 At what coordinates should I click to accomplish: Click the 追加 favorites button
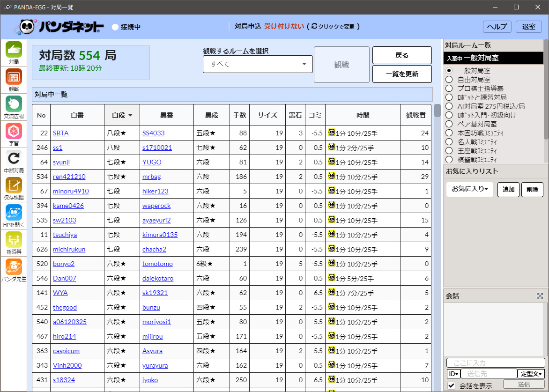508,189
